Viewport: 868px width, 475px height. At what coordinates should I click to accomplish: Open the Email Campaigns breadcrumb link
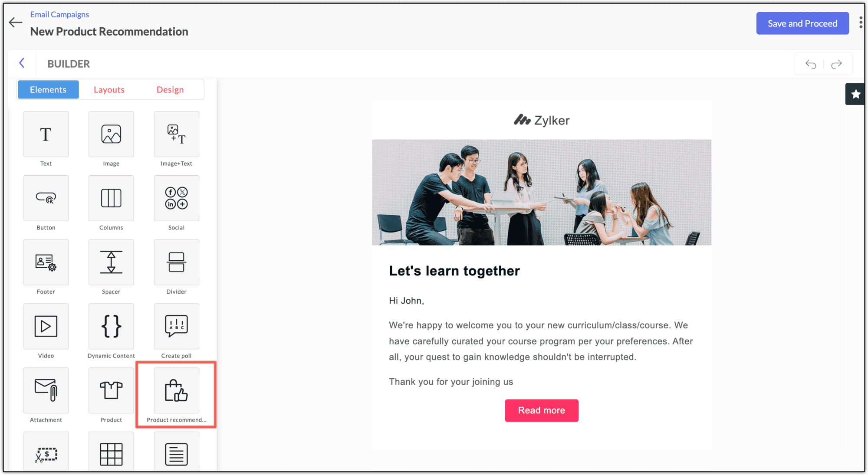[59, 14]
